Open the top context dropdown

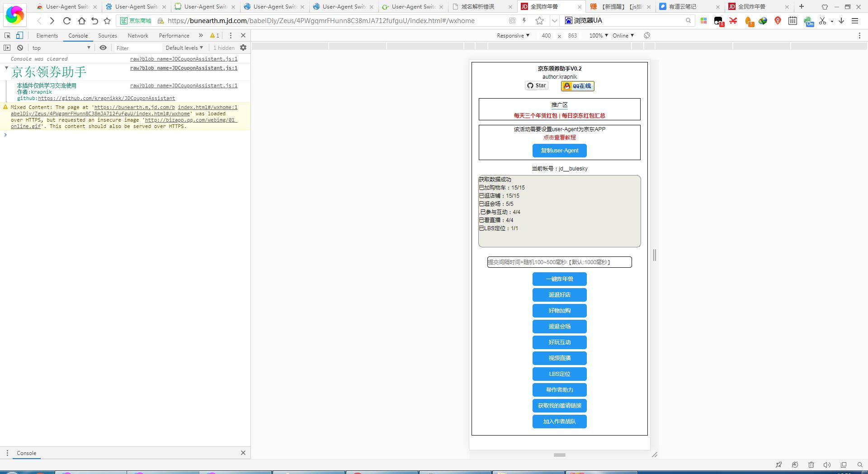[61, 47]
